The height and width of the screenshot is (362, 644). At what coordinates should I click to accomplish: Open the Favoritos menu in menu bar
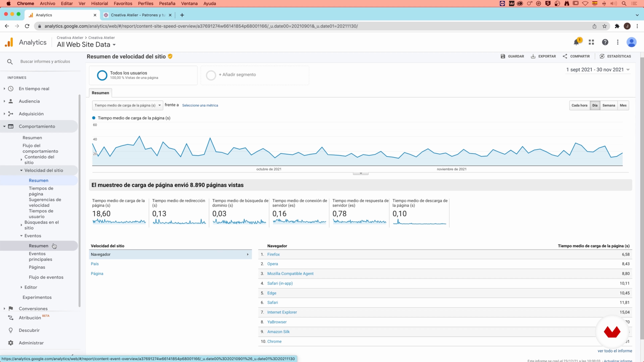coord(123,4)
